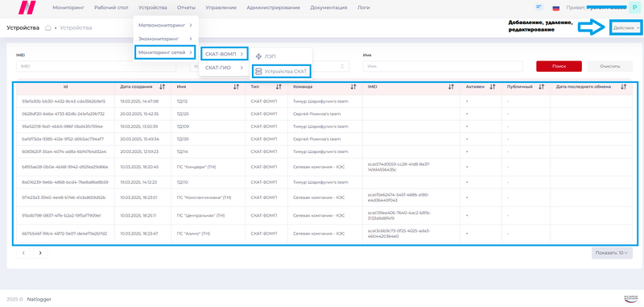Open the Мониторинг menu

pyautogui.click(x=68, y=7)
